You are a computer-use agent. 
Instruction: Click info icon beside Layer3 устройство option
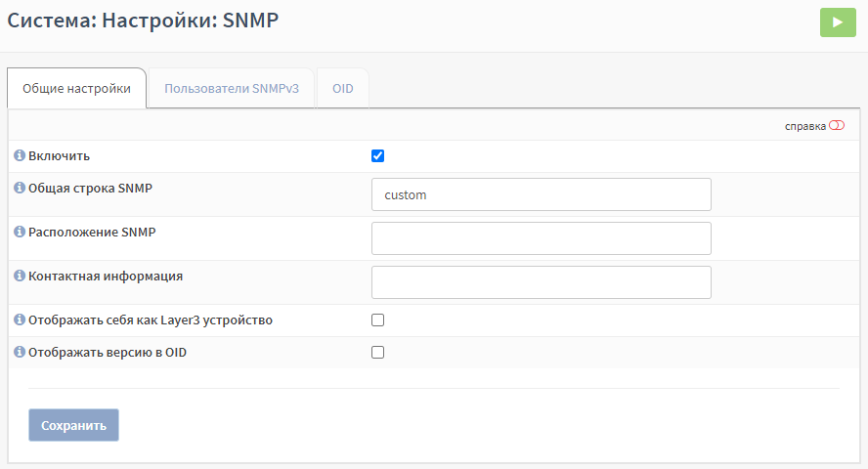20,320
